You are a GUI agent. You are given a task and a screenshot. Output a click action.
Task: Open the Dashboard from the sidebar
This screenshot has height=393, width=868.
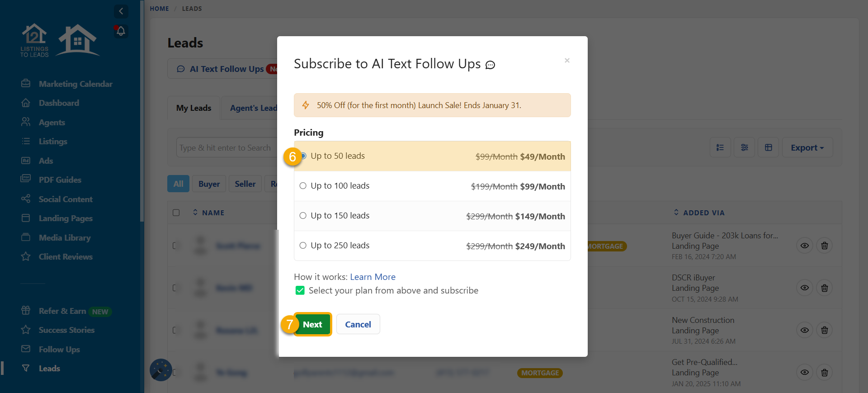click(x=59, y=103)
